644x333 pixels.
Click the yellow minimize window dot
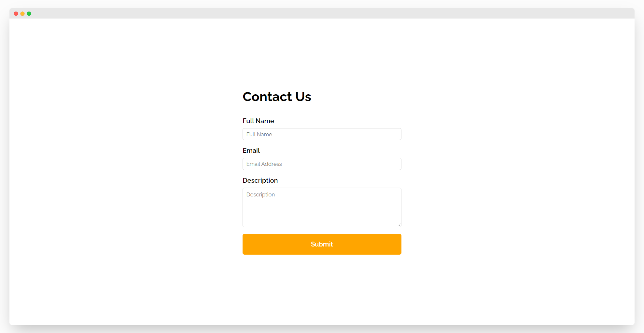(x=22, y=14)
